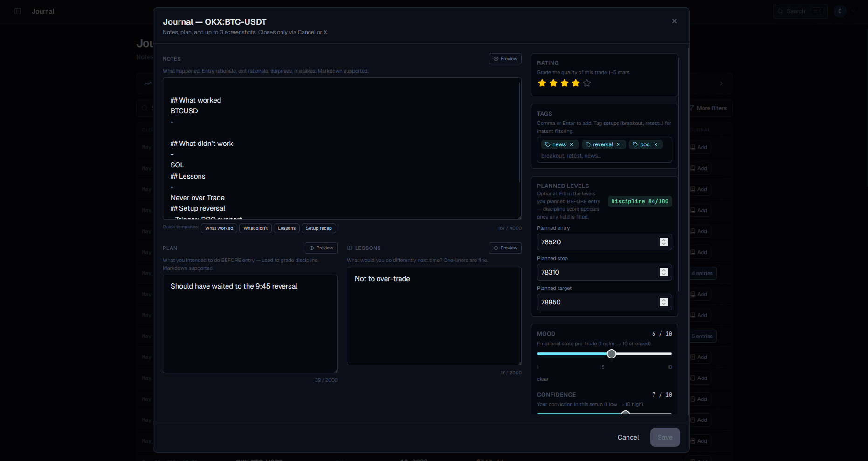Click the trend chart icon in background

pos(148,83)
